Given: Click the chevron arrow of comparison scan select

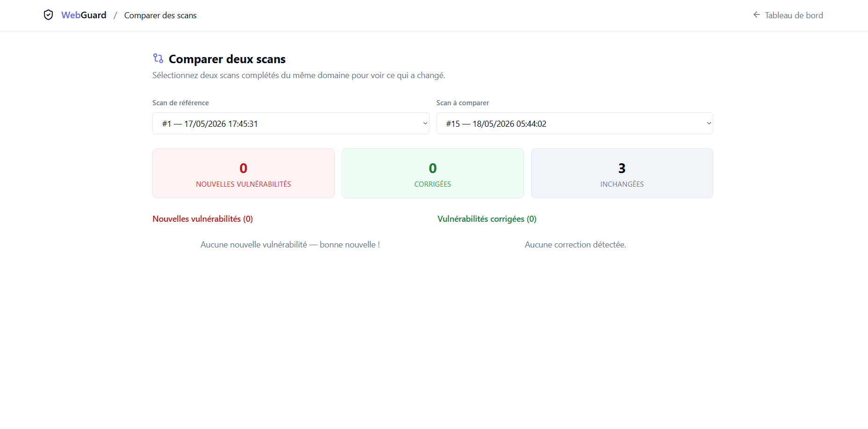Looking at the screenshot, I should 709,124.
